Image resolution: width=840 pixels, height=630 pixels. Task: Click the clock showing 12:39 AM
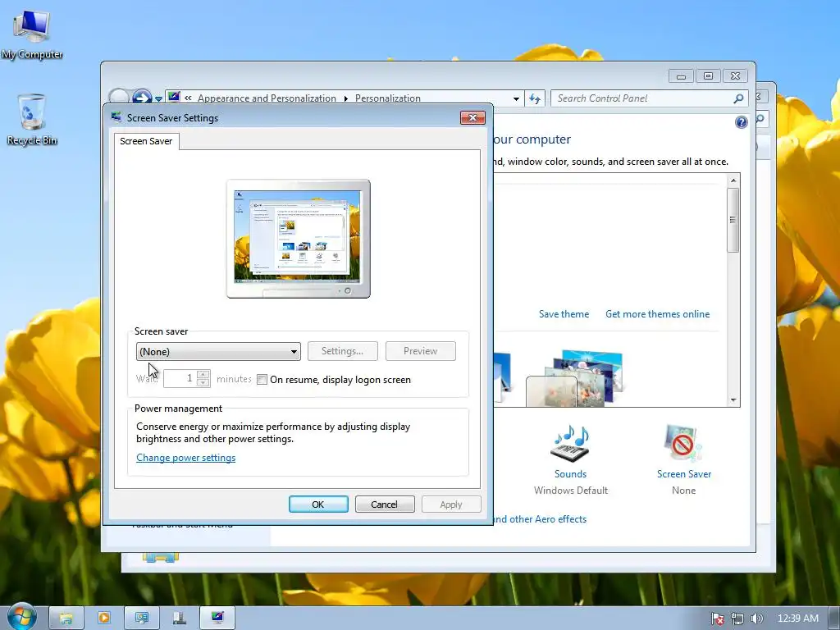[797, 619]
